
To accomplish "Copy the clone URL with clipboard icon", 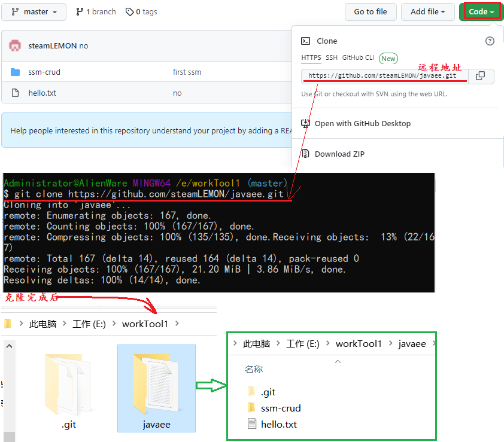I will [481, 76].
